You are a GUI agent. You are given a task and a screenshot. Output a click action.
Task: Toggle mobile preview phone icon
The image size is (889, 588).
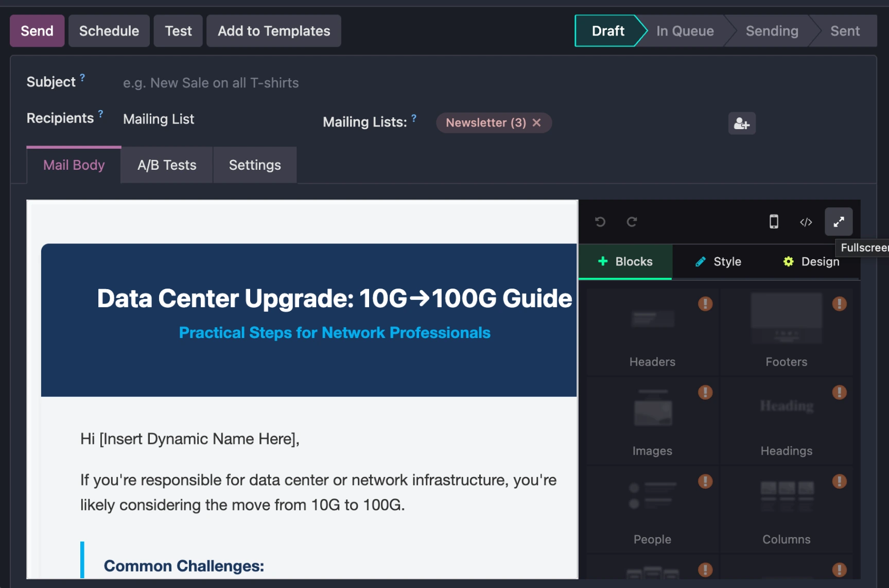(x=773, y=222)
